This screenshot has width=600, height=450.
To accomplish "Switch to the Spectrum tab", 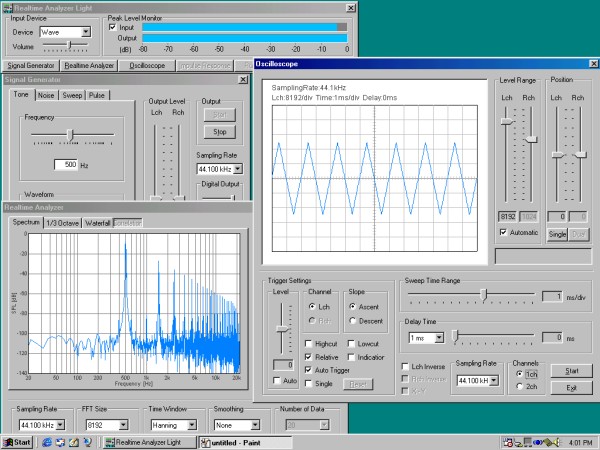I will (x=26, y=222).
